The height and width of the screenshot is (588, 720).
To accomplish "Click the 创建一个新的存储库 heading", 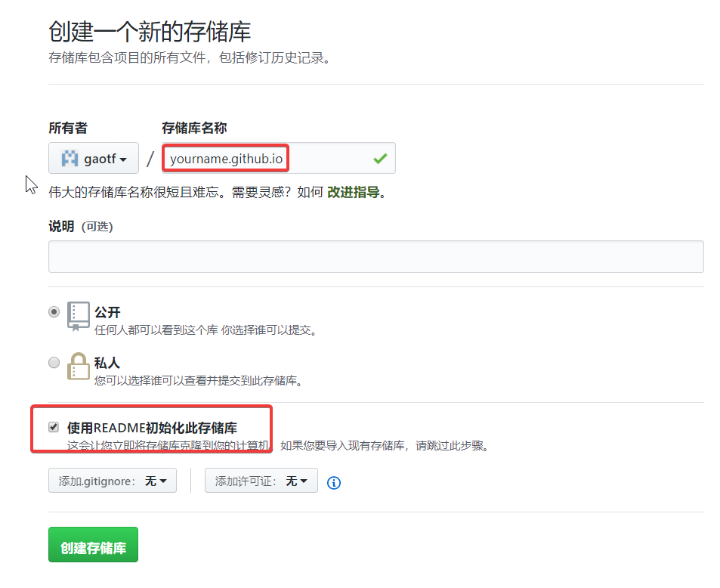I will pos(150,32).
